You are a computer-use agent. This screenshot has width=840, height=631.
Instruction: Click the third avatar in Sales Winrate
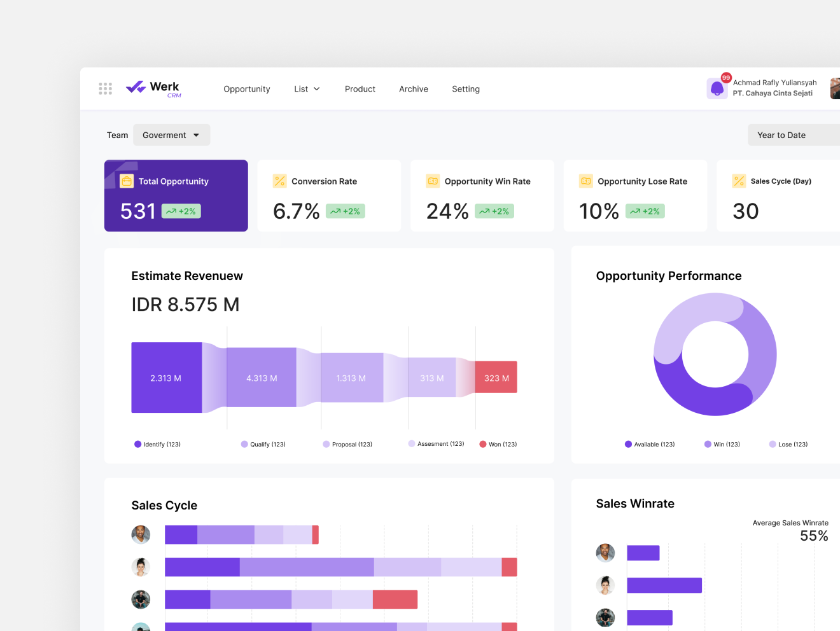tap(605, 618)
